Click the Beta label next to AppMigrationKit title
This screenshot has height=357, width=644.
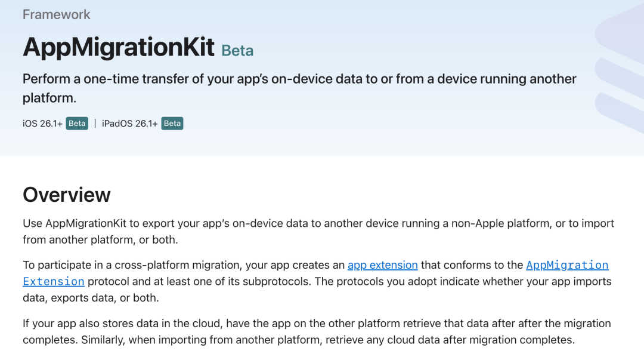(x=237, y=51)
